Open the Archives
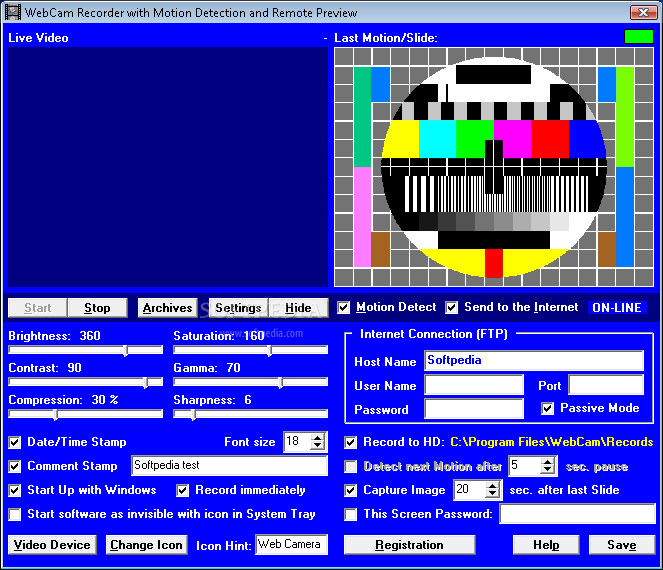This screenshot has height=570, width=663. point(167,308)
